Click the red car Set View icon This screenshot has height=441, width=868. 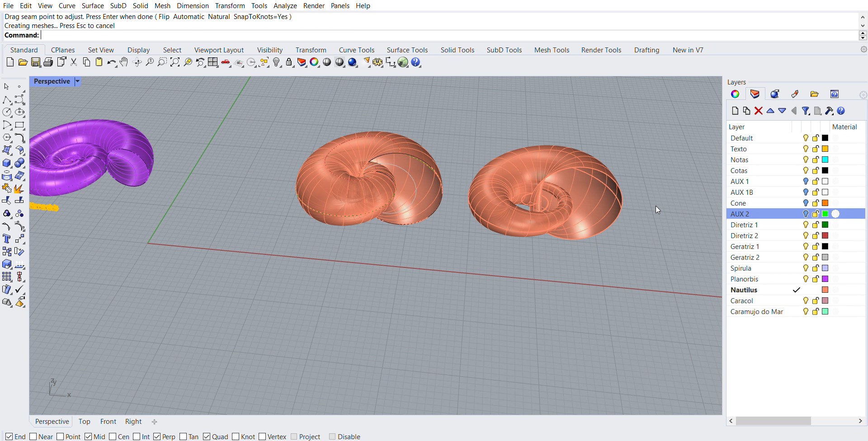pos(226,62)
